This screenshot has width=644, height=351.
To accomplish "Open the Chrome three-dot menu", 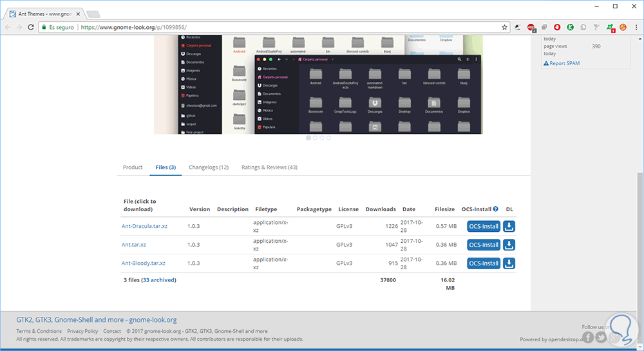I will click(x=637, y=27).
